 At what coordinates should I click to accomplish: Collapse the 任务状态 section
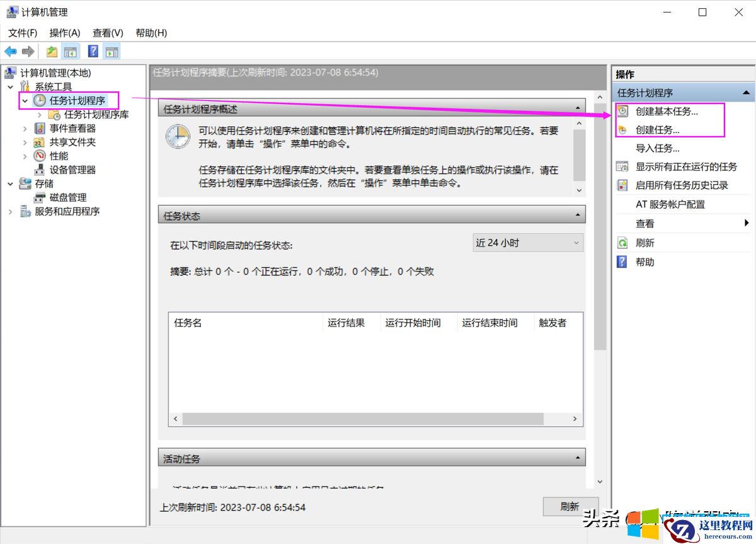pos(577,215)
